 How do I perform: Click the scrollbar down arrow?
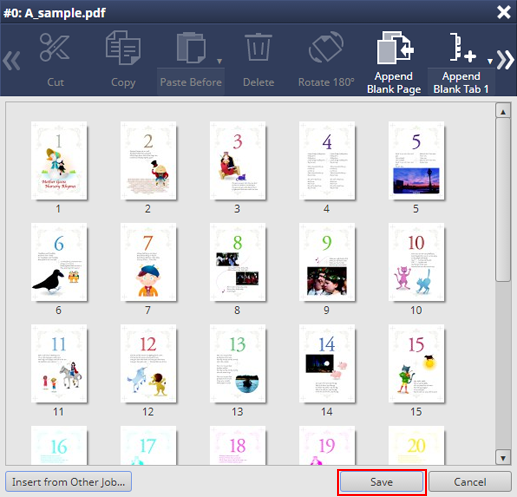tap(503, 457)
